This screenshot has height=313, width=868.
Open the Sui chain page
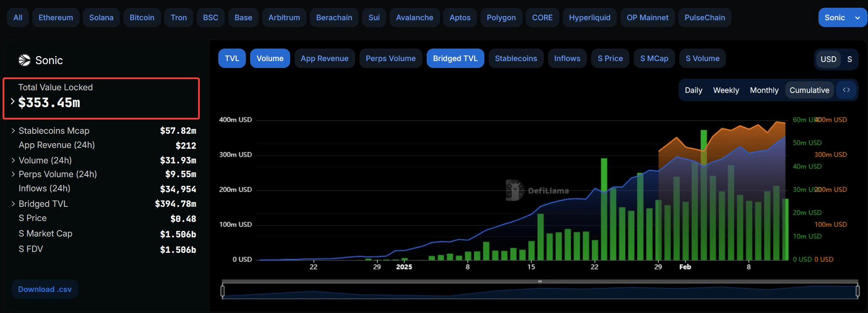374,18
